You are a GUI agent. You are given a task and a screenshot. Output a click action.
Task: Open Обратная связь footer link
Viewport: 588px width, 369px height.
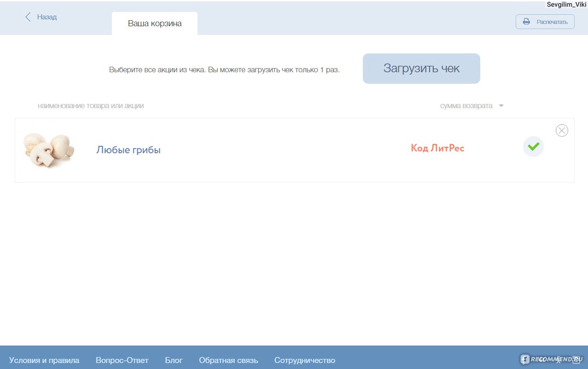(x=228, y=360)
